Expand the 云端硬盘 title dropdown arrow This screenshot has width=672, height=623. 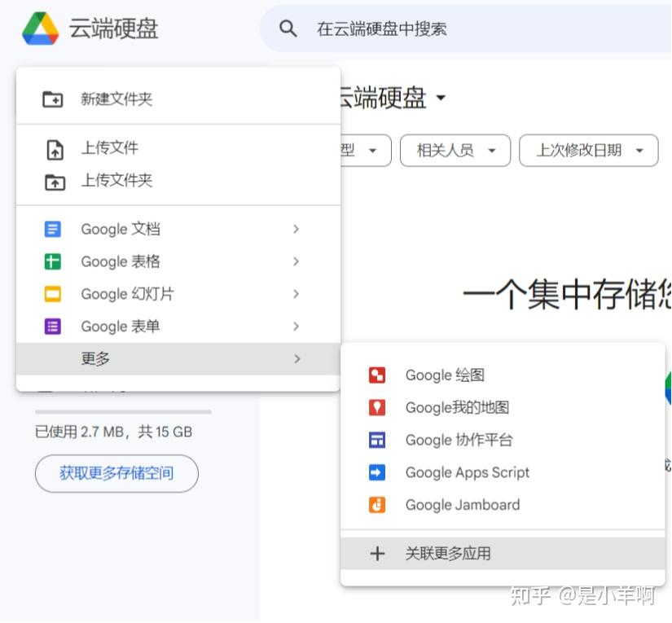click(x=441, y=98)
